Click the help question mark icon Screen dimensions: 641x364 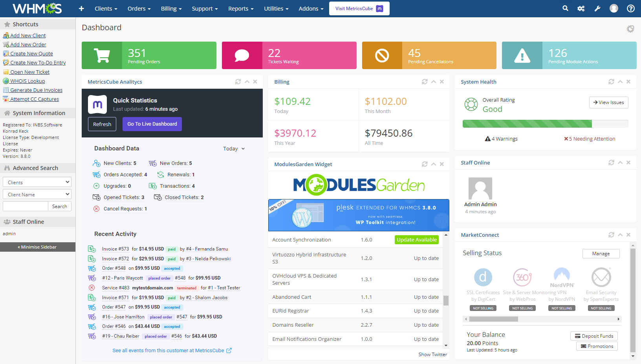point(631,8)
